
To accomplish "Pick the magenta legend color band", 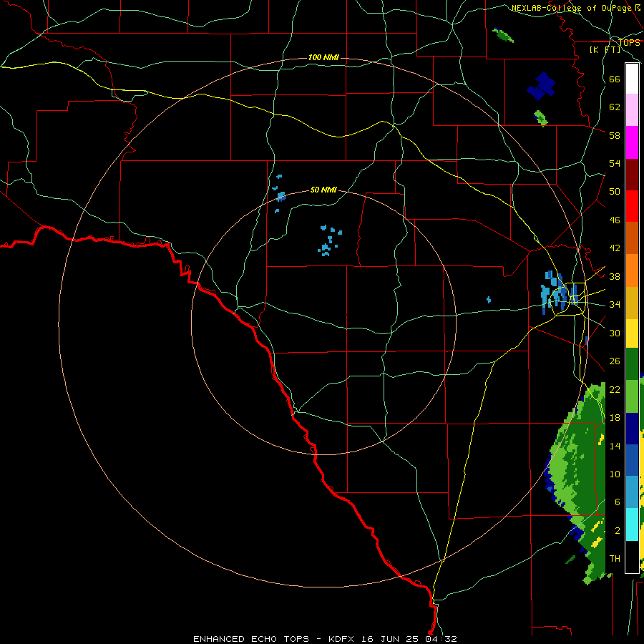I will pyautogui.click(x=632, y=142).
